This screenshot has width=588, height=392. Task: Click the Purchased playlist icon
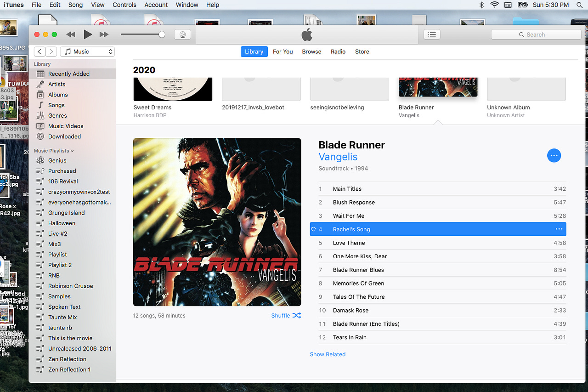40,171
